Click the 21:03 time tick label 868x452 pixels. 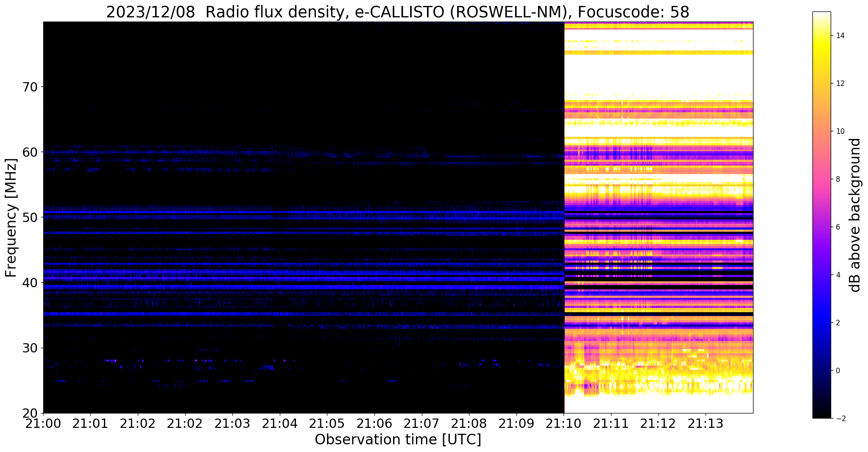pos(232,423)
